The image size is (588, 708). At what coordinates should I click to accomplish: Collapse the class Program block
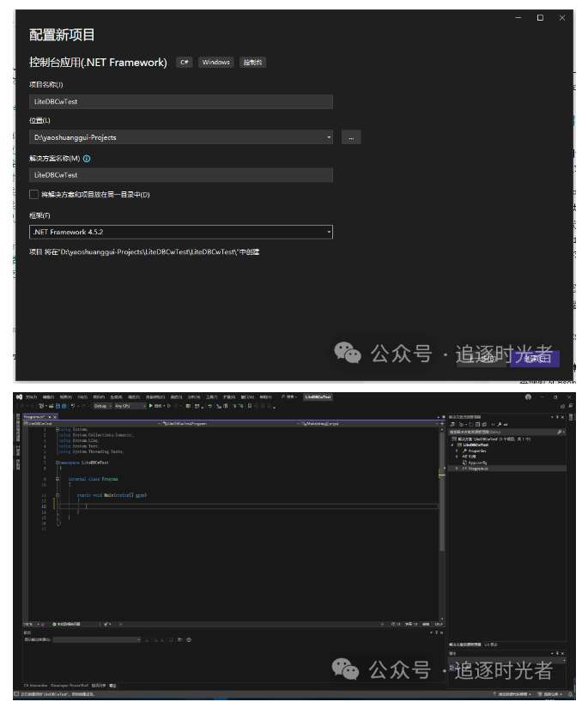pos(58,479)
